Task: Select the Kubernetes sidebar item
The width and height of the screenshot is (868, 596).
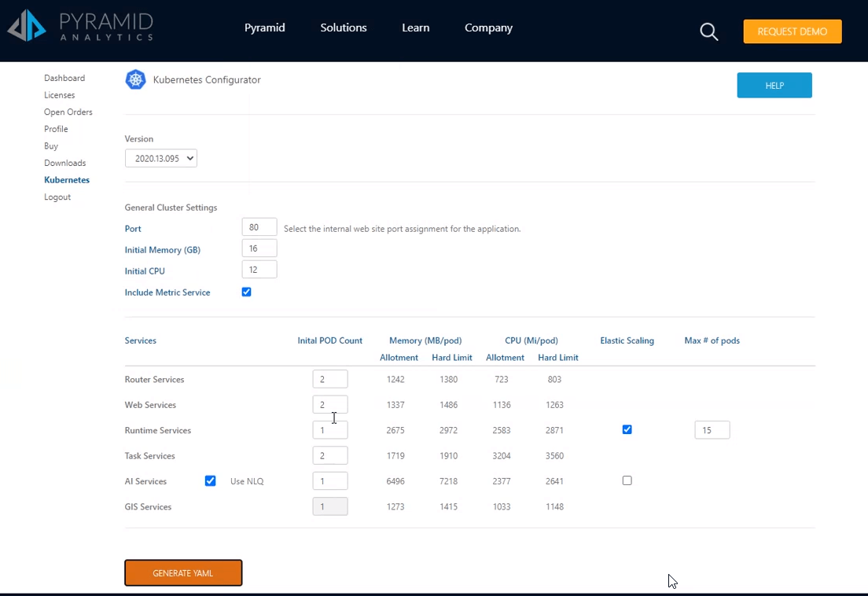Action: click(67, 180)
